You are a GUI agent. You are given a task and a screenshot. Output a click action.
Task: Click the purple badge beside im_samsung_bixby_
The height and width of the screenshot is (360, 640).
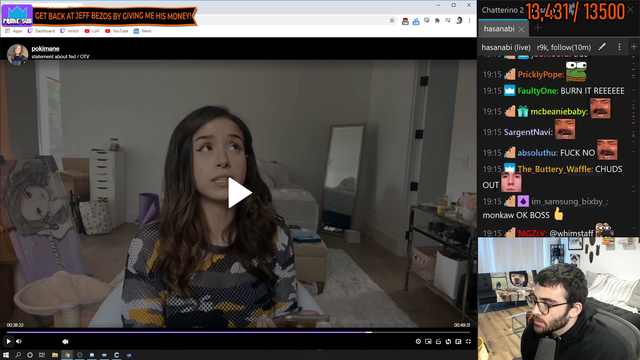[x=523, y=201]
